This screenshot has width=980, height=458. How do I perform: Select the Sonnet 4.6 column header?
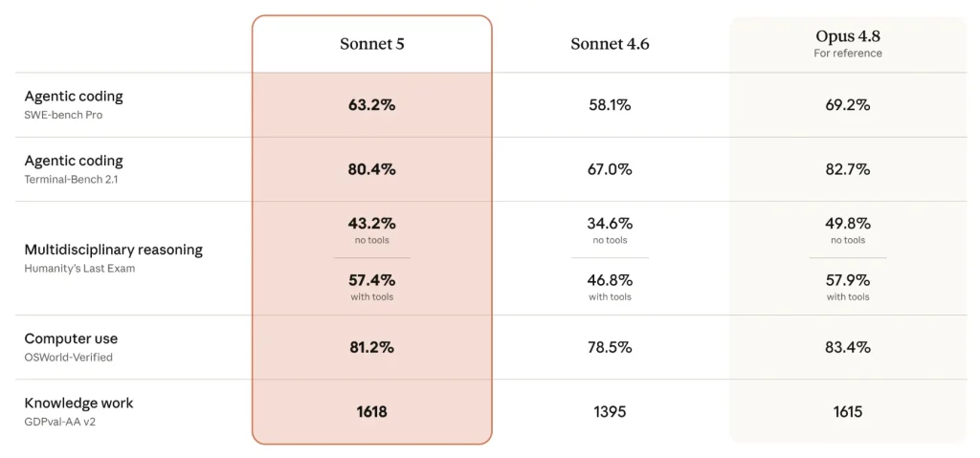(x=610, y=44)
